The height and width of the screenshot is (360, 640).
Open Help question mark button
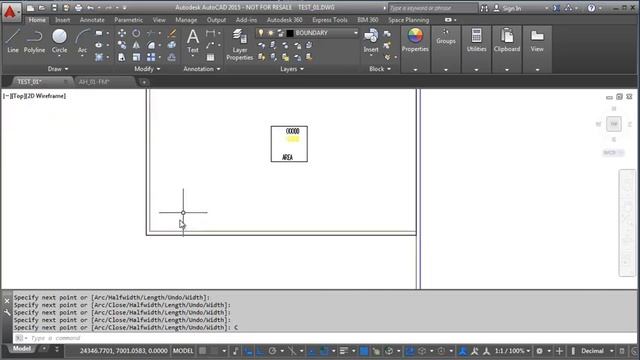[591, 8]
